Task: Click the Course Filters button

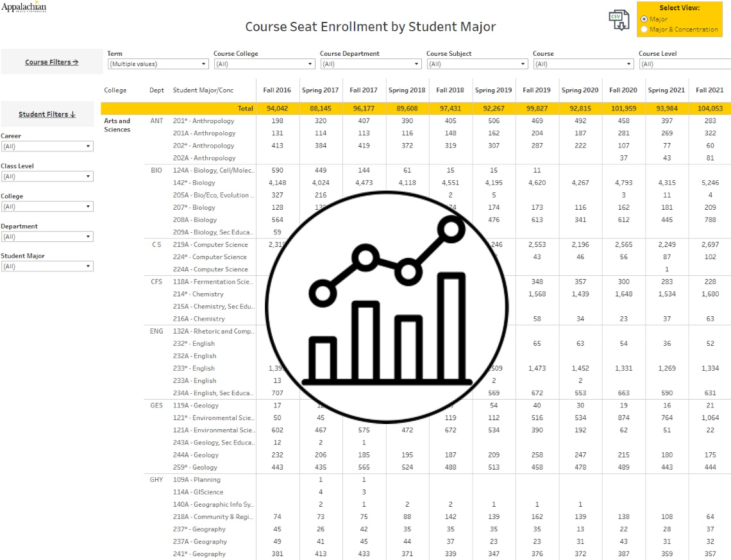Action: (52, 62)
